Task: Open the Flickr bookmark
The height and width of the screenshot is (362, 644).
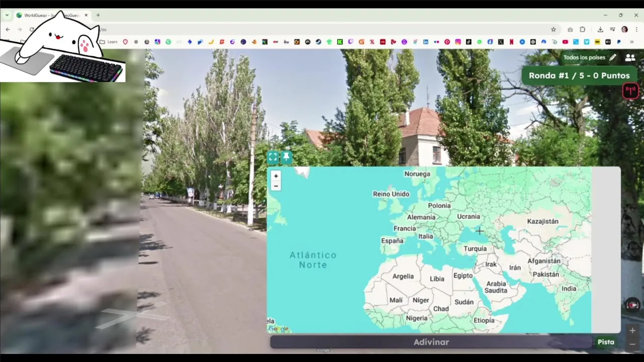Action: click(436, 42)
